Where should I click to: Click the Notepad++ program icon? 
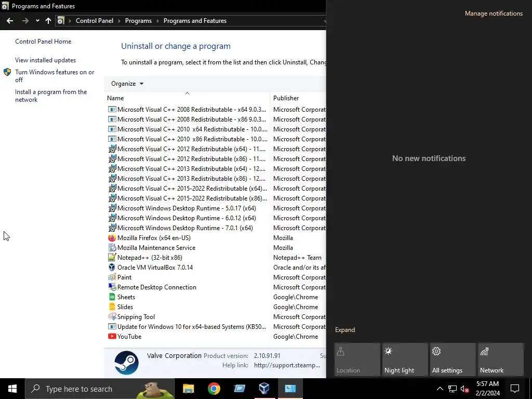tap(112, 258)
